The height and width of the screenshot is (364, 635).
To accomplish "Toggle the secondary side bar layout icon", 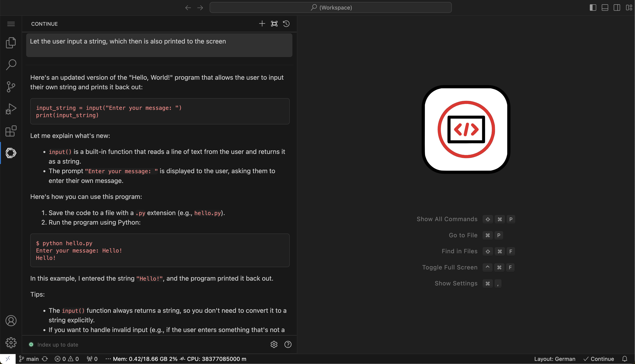I will pos(617,8).
